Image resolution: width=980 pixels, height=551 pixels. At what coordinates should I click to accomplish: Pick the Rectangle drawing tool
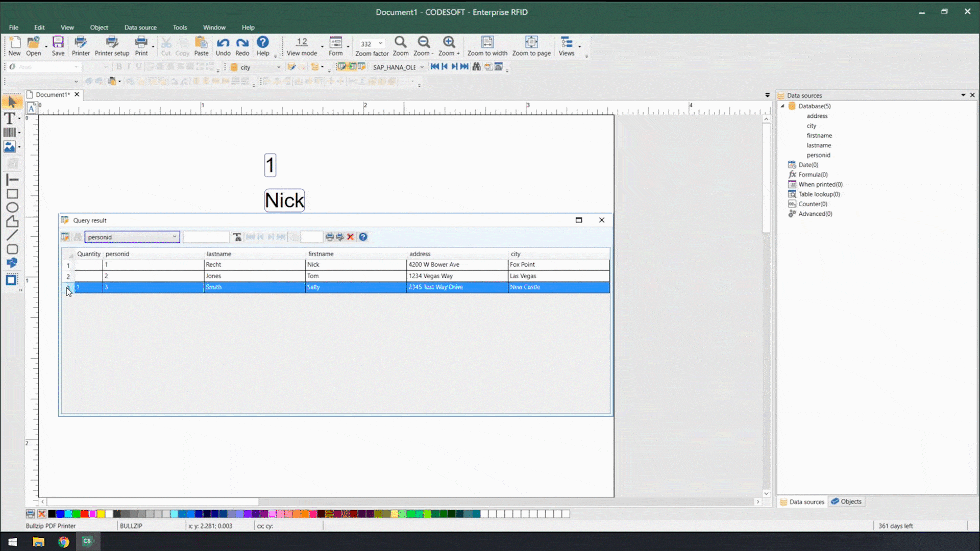tap(12, 193)
